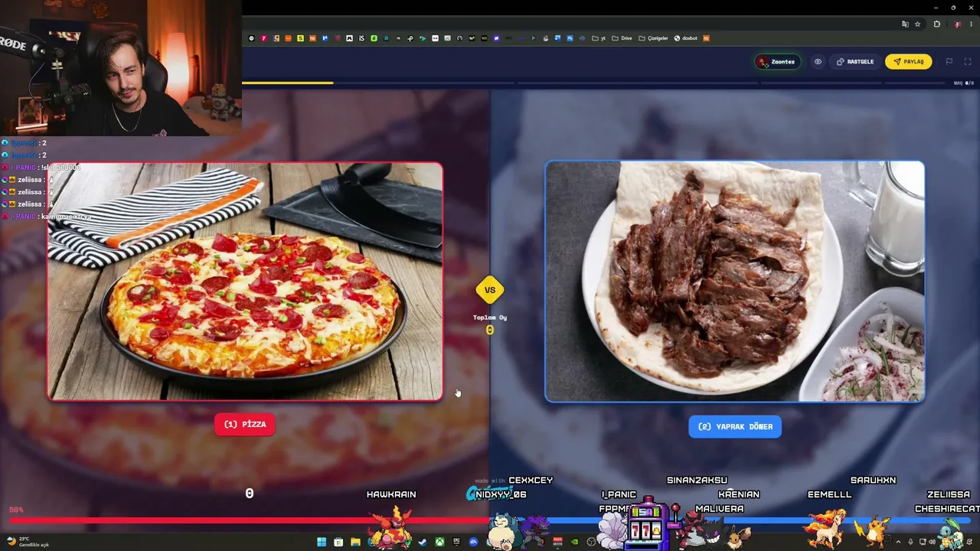Toggle fullscreen mode icon
The height and width of the screenshot is (551, 980).
click(968, 62)
